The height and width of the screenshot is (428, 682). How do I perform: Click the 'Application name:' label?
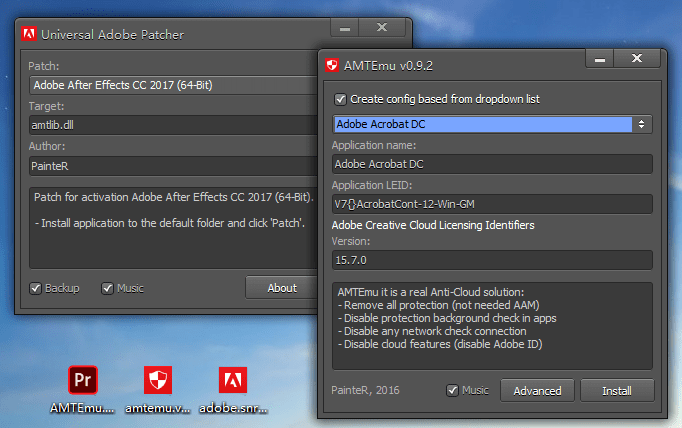[374, 145]
